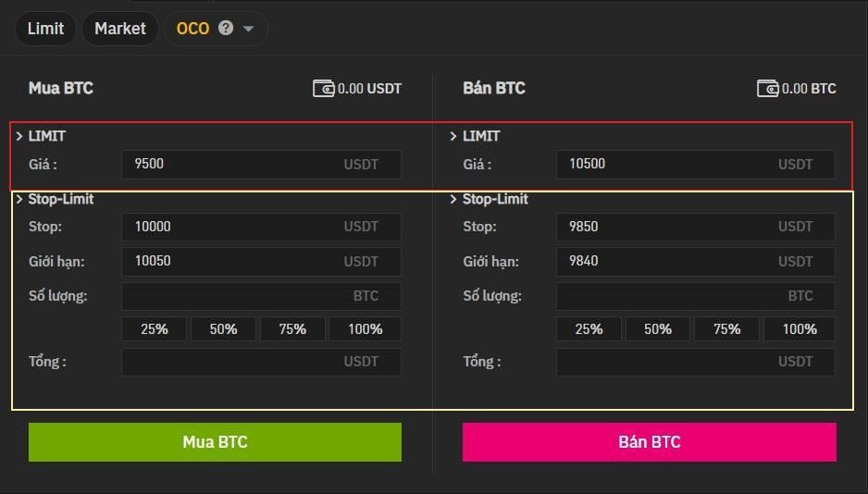Viewport: 868px width, 494px height.
Task: Choose 75% amount in sell panel
Action: [726, 329]
